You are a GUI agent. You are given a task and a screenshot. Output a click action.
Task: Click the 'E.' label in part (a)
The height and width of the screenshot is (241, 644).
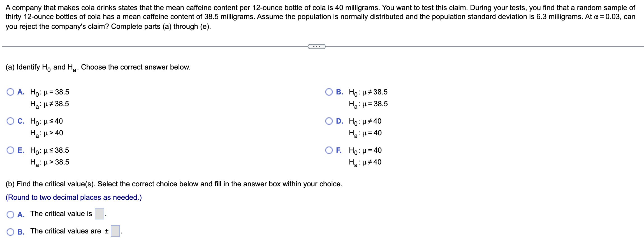(x=21, y=150)
